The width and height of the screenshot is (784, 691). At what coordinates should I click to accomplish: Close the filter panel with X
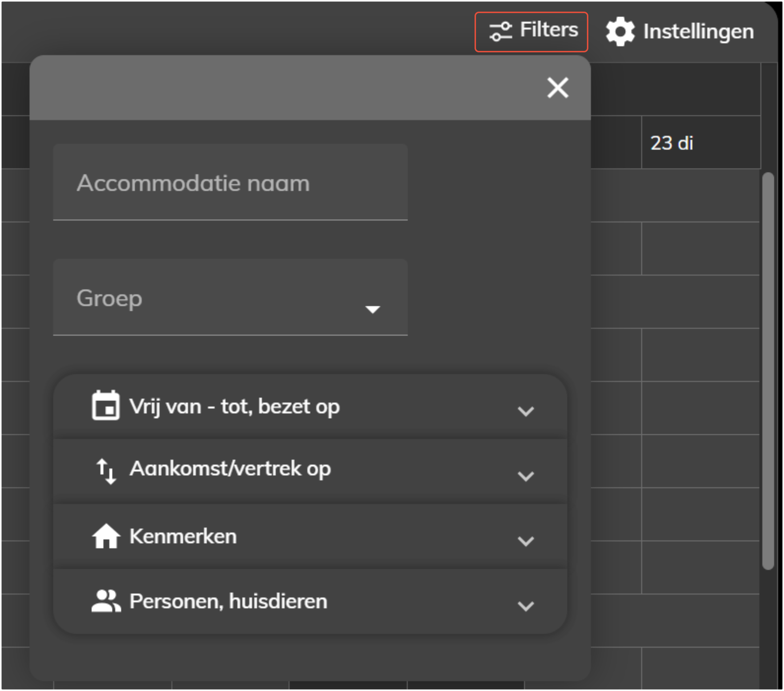[557, 88]
